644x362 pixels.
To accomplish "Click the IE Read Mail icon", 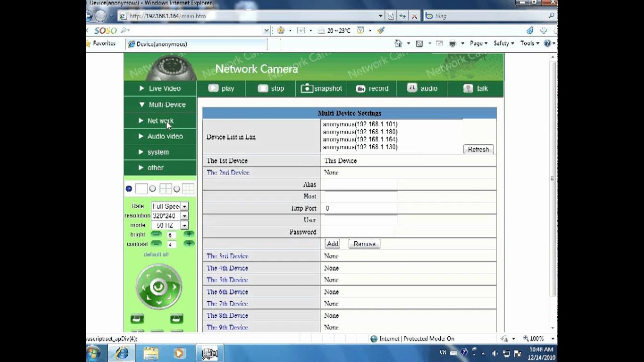I will point(439,44).
